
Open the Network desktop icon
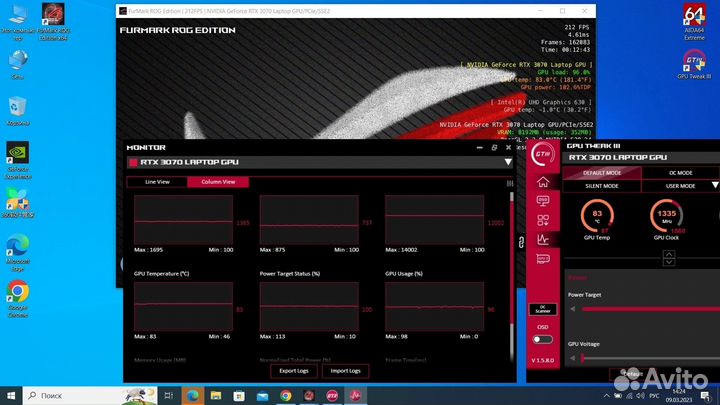18,65
